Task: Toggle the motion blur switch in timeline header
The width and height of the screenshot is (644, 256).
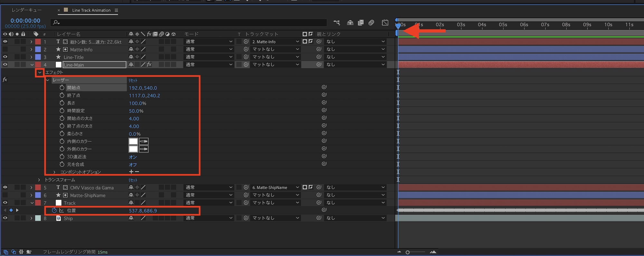Action: click(x=371, y=23)
